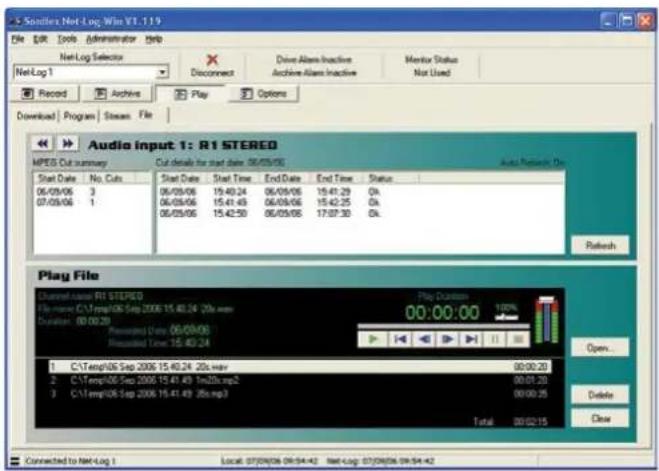Switch to the Options tab
This screenshot has height=471, width=659.
point(264,93)
